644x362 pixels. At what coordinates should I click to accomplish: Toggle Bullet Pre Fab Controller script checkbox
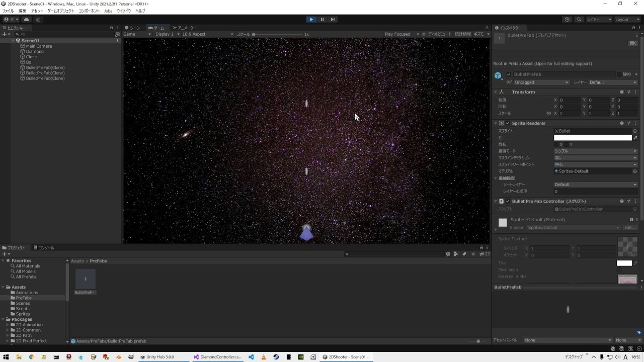508,202
